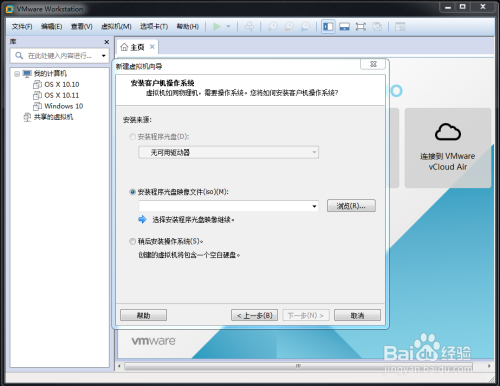Open the 无可用驱动器 drive dropdown
The width and height of the screenshot is (500, 386).
tap(228, 152)
